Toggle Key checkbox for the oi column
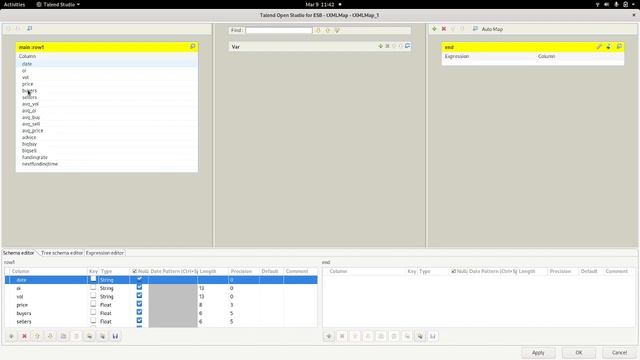 93,287
